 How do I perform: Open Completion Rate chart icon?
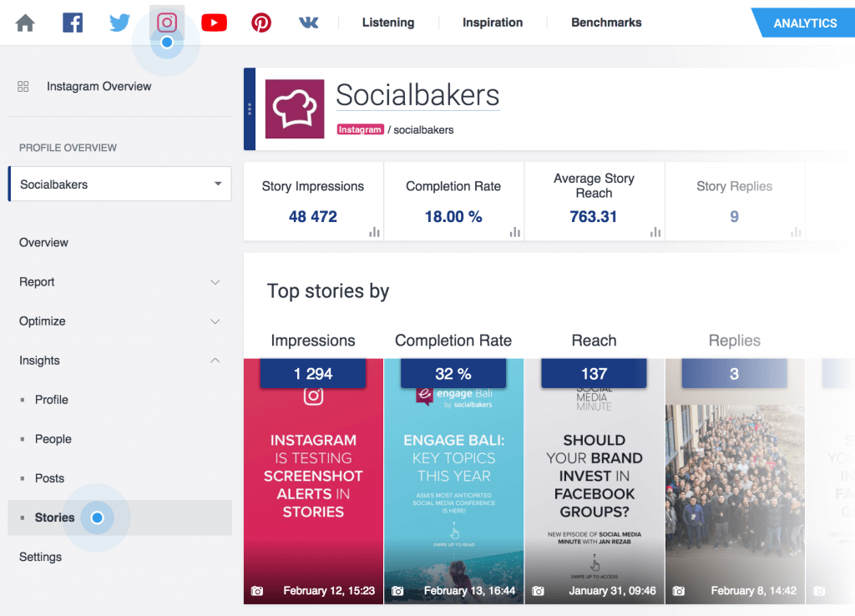514,232
